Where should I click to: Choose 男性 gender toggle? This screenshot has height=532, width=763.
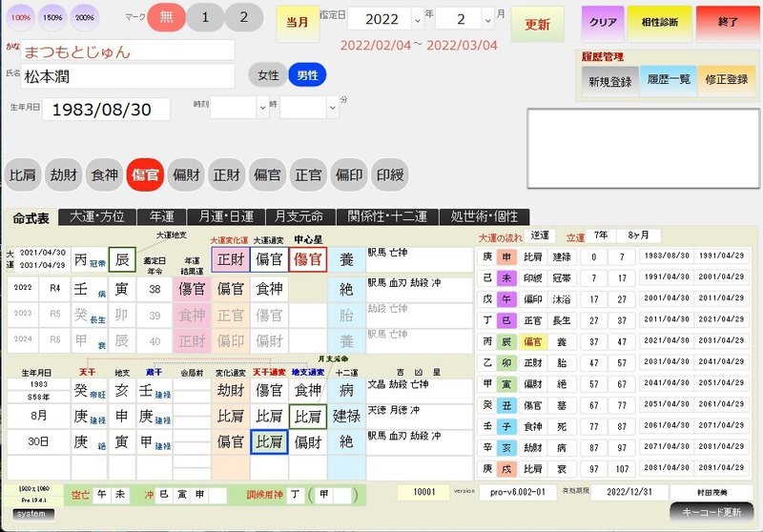tap(307, 75)
